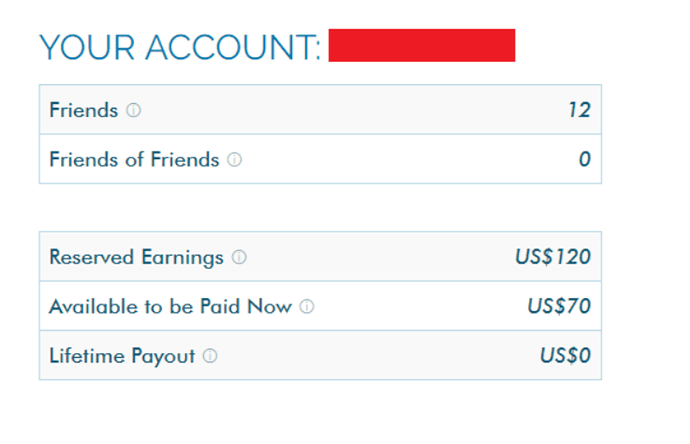Select the Friends row label
This screenshot has width=690, height=444.
pyautogui.click(x=84, y=110)
